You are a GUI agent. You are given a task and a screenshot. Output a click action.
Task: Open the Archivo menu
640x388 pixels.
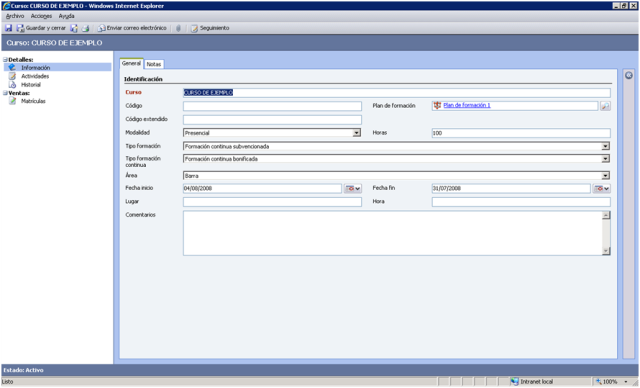coord(15,16)
